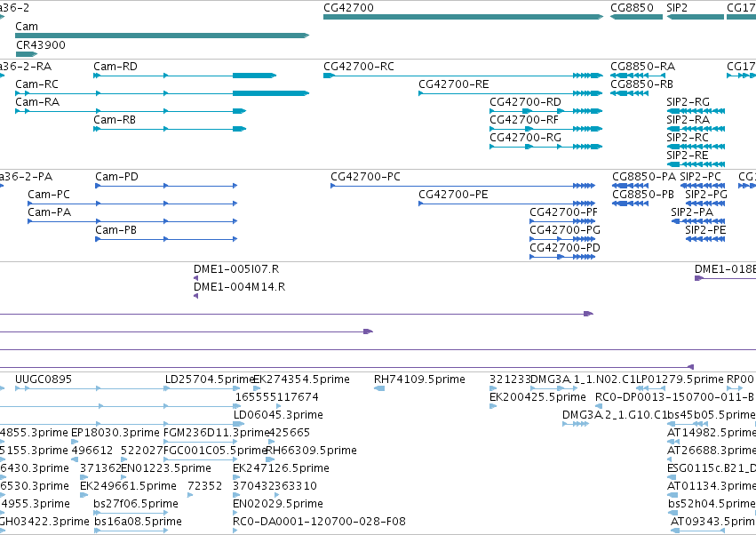Click FGM236D11.3prime label

[217, 433]
